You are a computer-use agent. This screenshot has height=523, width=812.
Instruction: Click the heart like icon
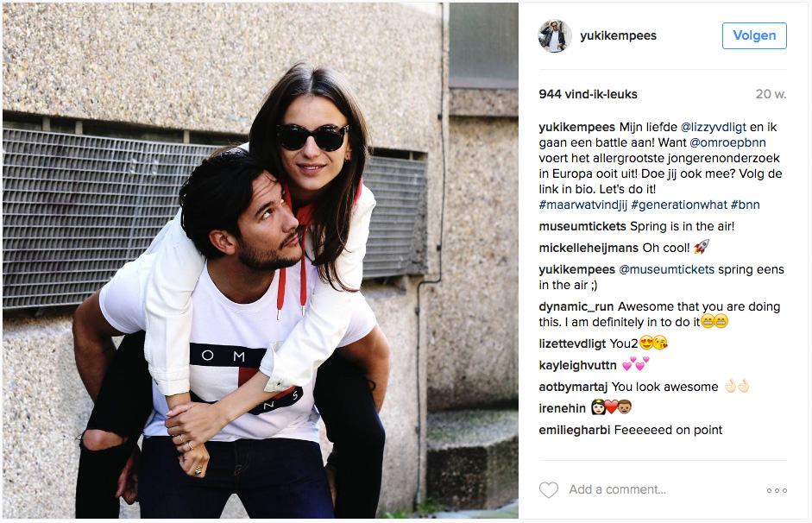coord(549,490)
